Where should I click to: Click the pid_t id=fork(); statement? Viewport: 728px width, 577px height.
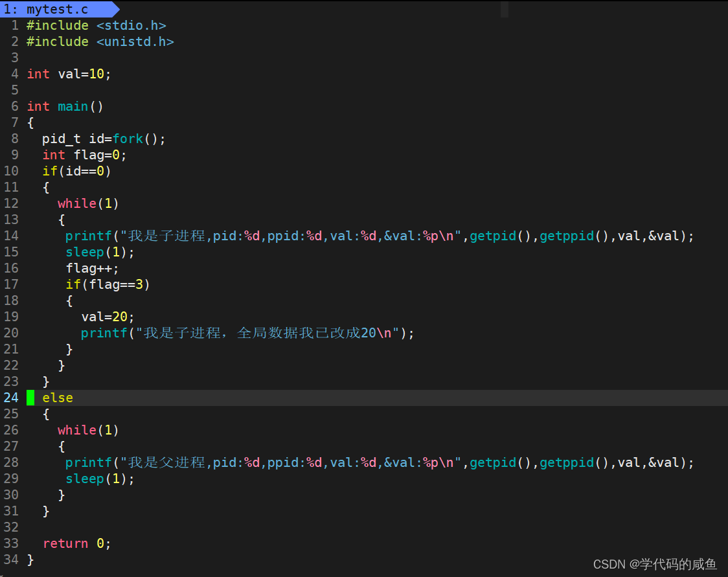(x=104, y=139)
